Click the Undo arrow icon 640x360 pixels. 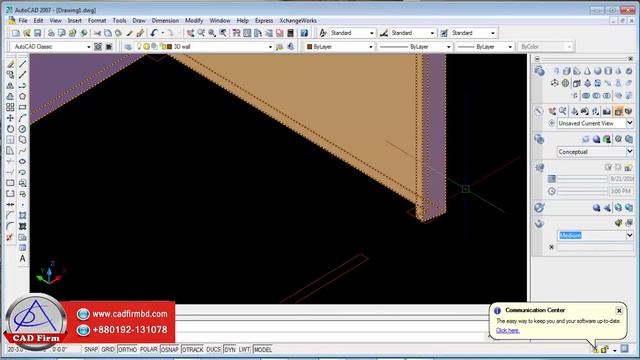tap(153, 33)
